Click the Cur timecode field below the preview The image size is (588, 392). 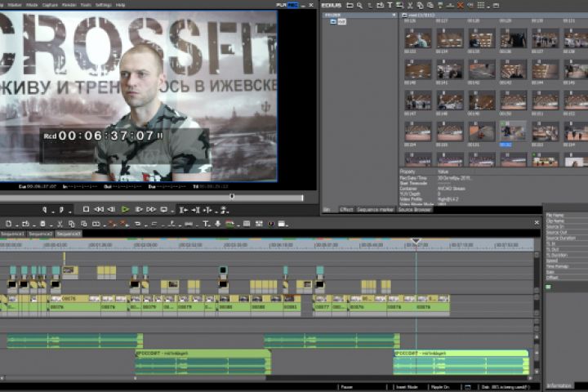pos(38,186)
